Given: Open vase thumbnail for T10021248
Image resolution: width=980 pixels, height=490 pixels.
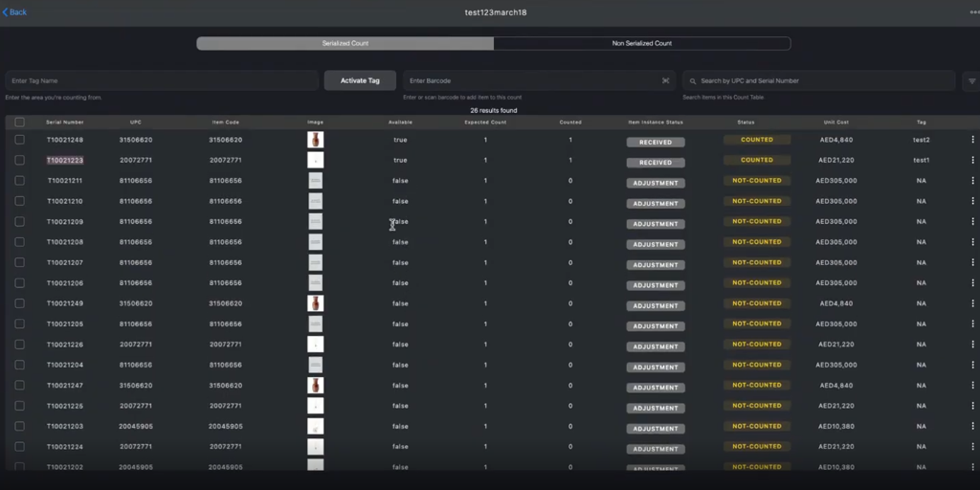Looking at the screenshot, I should point(316,140).
